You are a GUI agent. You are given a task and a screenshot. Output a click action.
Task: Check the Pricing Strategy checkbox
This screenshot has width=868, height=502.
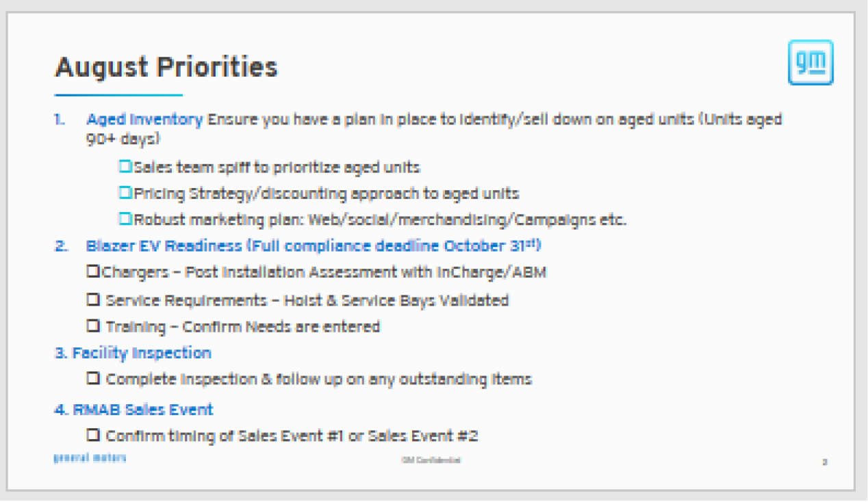[125, 193]
